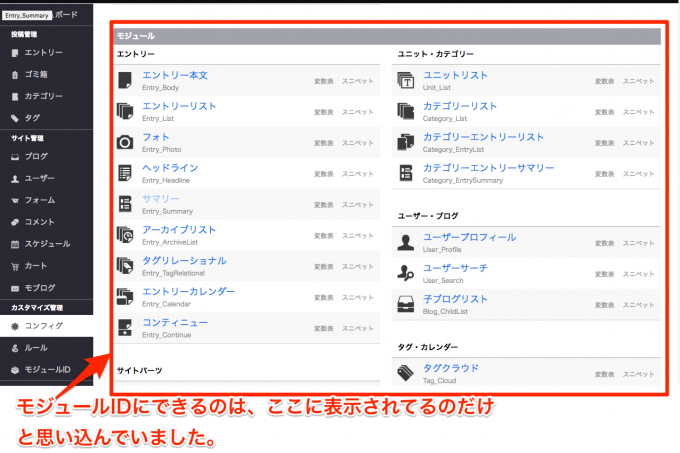Screen dimensions: 680x453
Task: Click the タグクラウド tag icon
Action: coord(406,373)
